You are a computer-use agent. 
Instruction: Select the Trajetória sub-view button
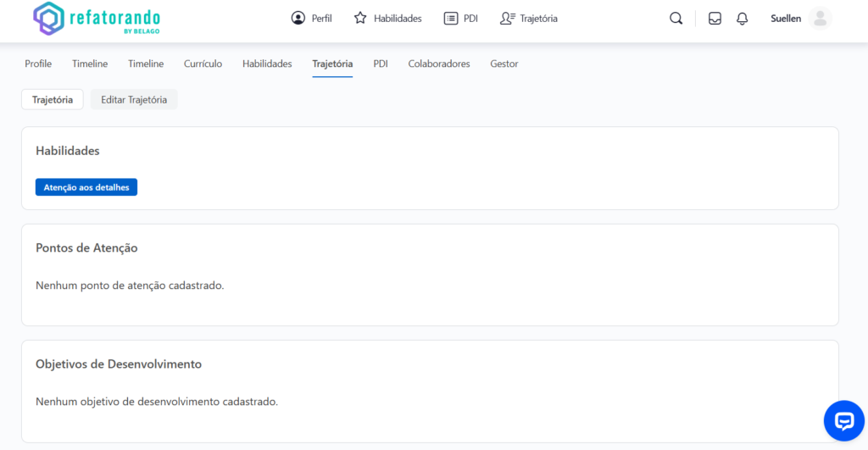click(x=53, y=99)
